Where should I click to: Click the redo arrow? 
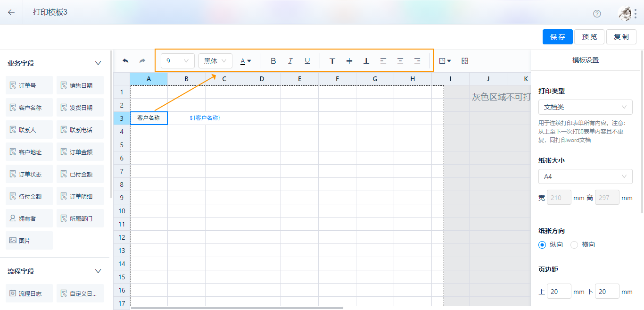(x=142, y=61)
